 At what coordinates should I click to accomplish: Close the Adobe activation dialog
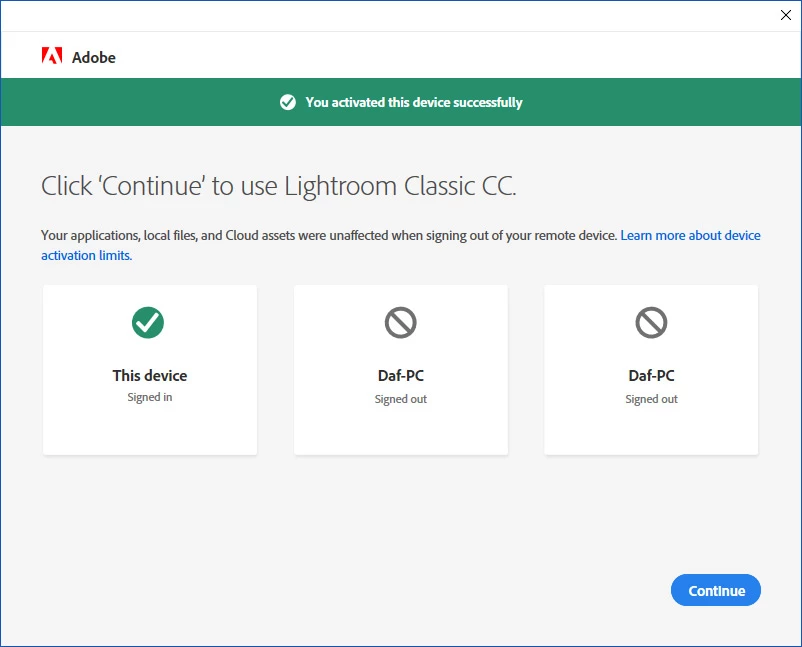pyautogui.click(x=786, y=15)
